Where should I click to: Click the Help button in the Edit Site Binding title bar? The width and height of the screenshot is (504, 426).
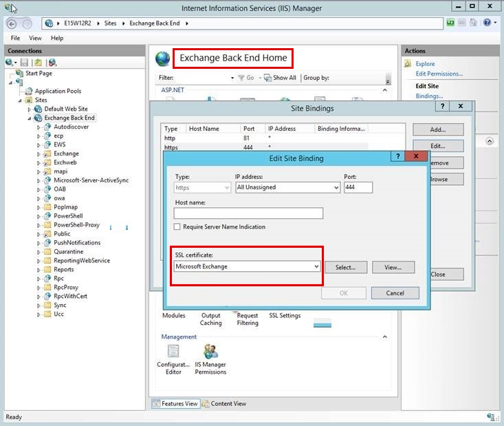(x=398, y=156)
